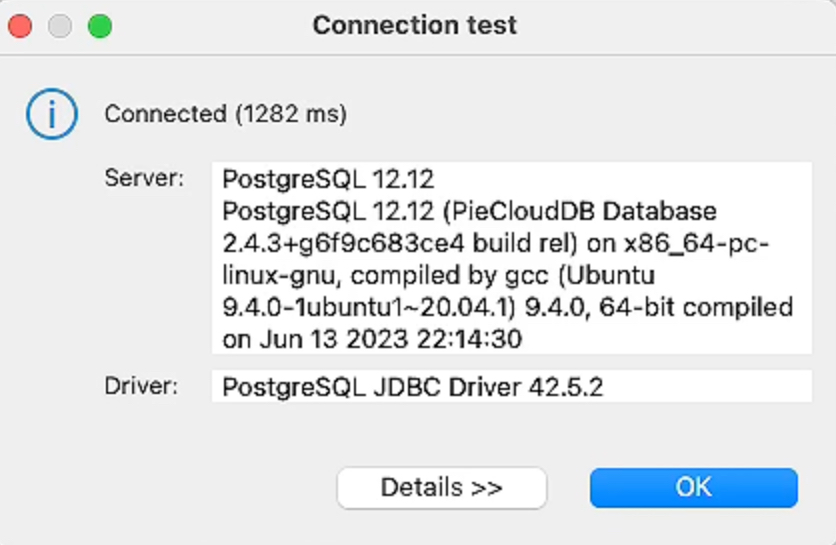Click the Server: label

coord(144,178)
